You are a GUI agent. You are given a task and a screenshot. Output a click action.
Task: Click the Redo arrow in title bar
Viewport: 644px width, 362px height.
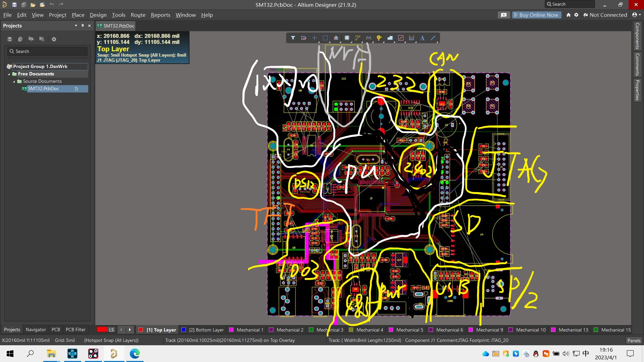61,5
